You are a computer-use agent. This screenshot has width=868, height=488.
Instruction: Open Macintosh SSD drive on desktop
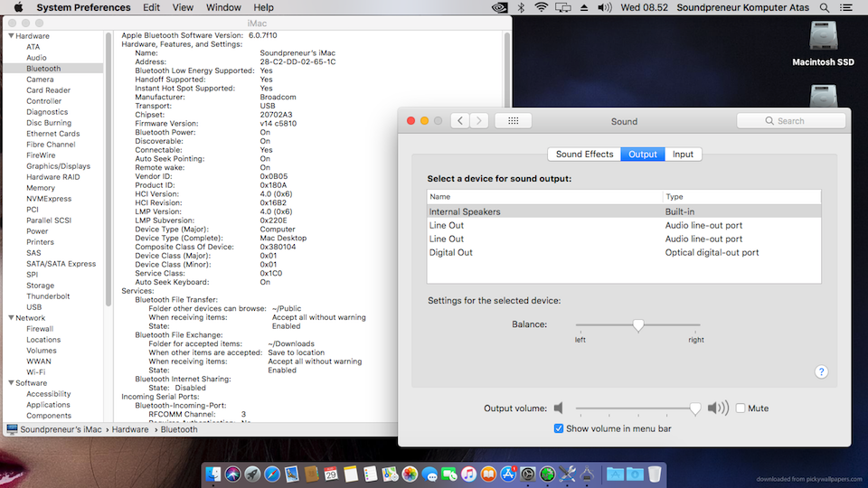[823, 43]
